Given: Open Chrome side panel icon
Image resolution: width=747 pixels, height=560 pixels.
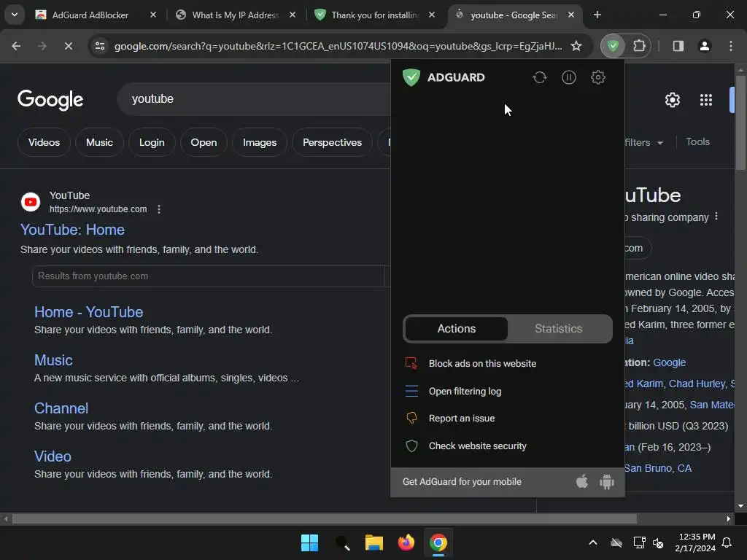Looking at the screenshot, I should pos(678,46).
